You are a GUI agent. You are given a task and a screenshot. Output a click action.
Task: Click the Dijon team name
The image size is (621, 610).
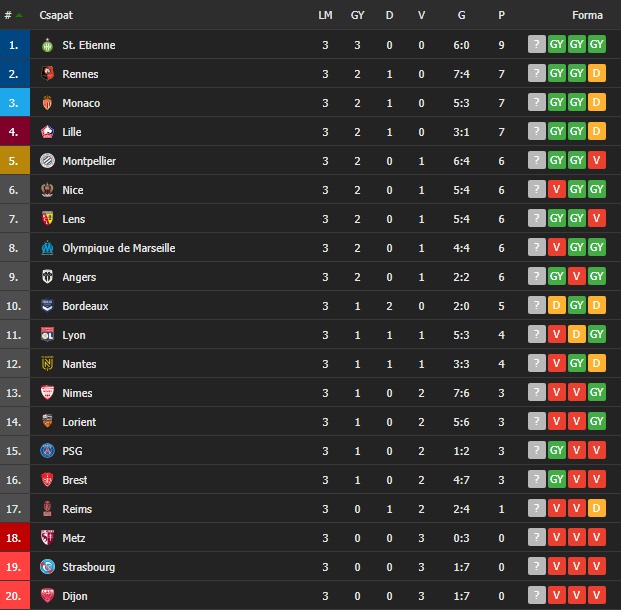[75, 596]
